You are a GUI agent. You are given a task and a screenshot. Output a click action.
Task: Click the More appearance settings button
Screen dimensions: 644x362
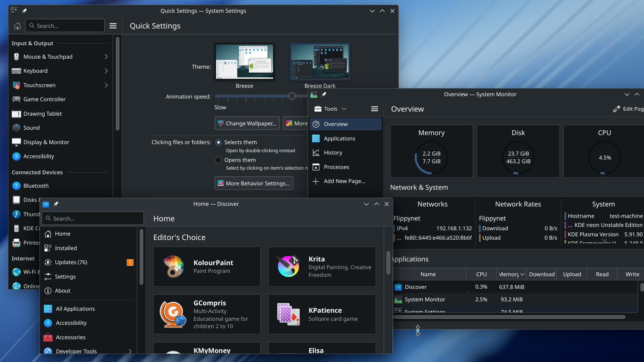click(296, 123)
